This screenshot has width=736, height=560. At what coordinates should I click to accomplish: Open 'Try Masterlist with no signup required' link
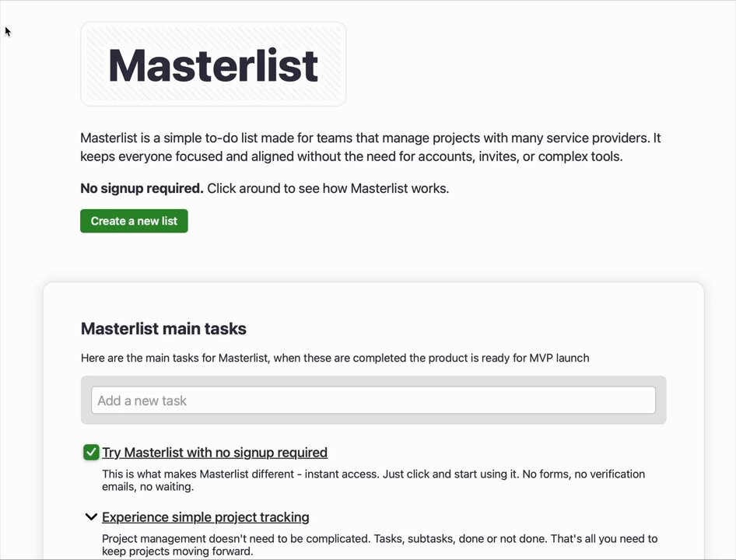pos(215,453)
